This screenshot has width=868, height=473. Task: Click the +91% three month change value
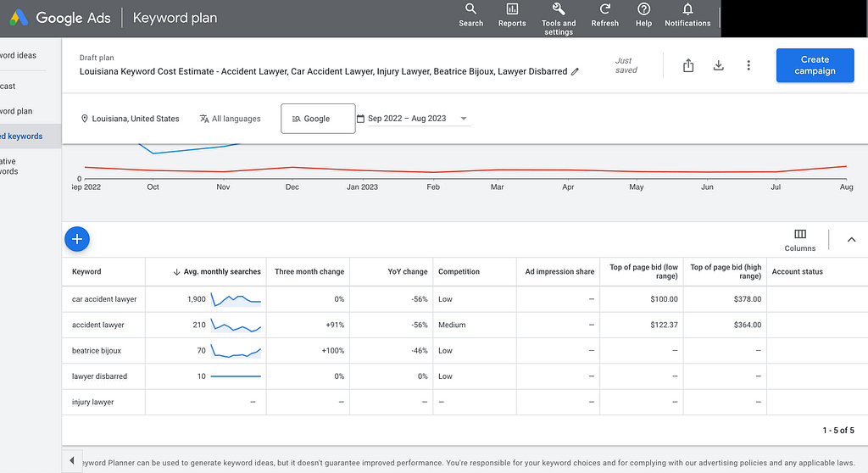tap(335, 326)
